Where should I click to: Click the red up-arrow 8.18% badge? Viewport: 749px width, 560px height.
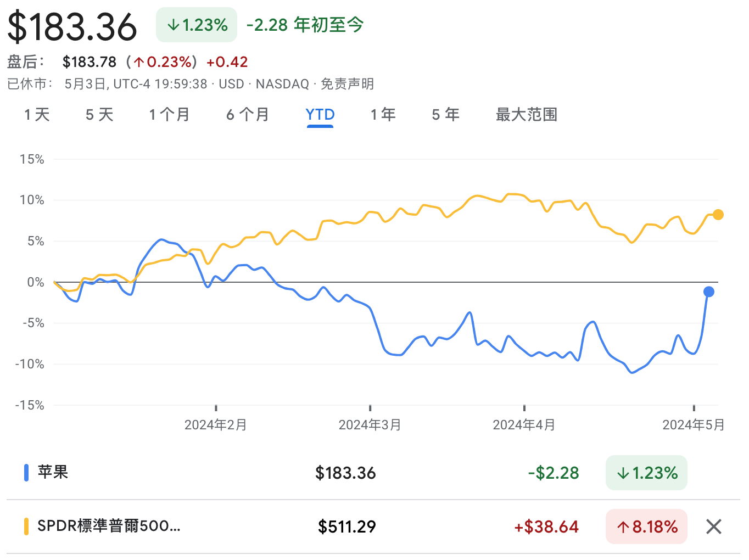click(x=646, y=527)
